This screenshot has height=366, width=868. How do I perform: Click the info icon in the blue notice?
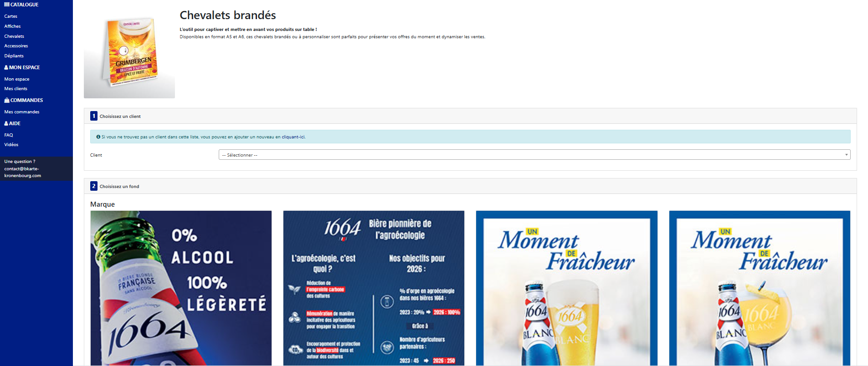click(98, 137)
